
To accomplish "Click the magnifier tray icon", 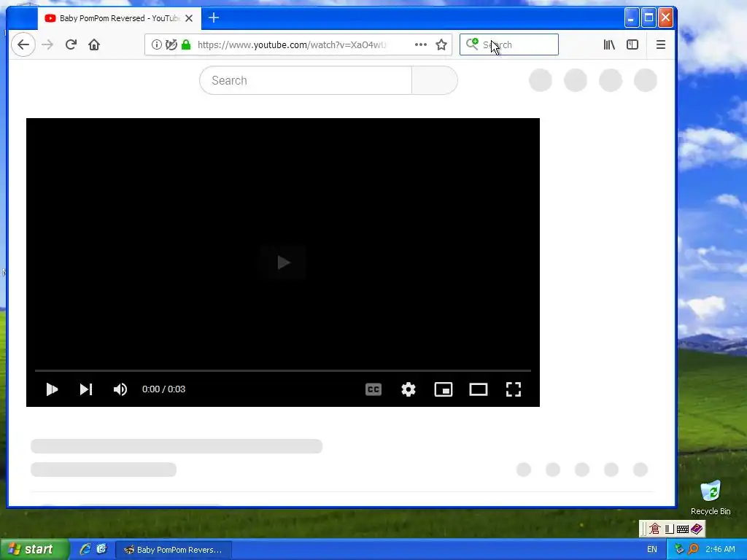I will pos(693,549).
